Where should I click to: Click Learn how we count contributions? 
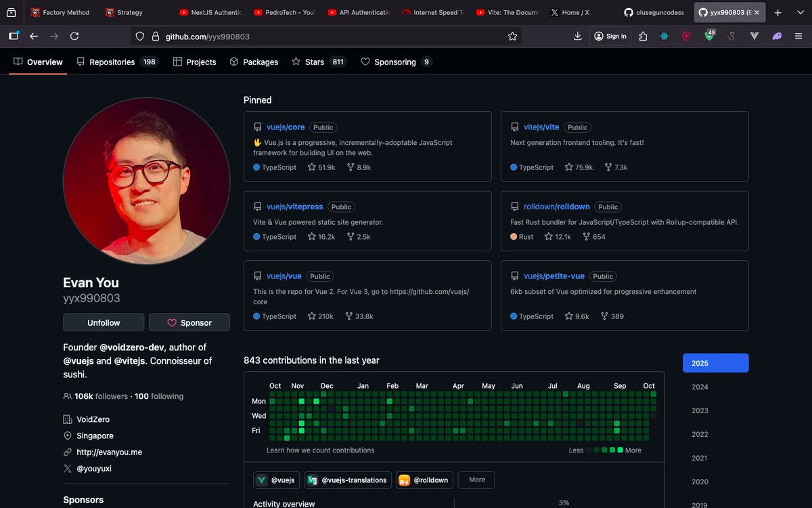point(321,450)
